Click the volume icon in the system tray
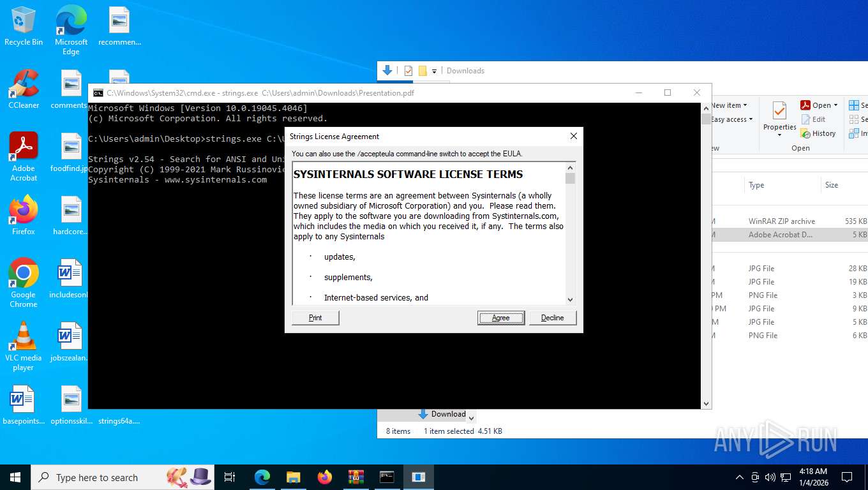Viewport: 868px width, 490px height. [x=770, y=477]
